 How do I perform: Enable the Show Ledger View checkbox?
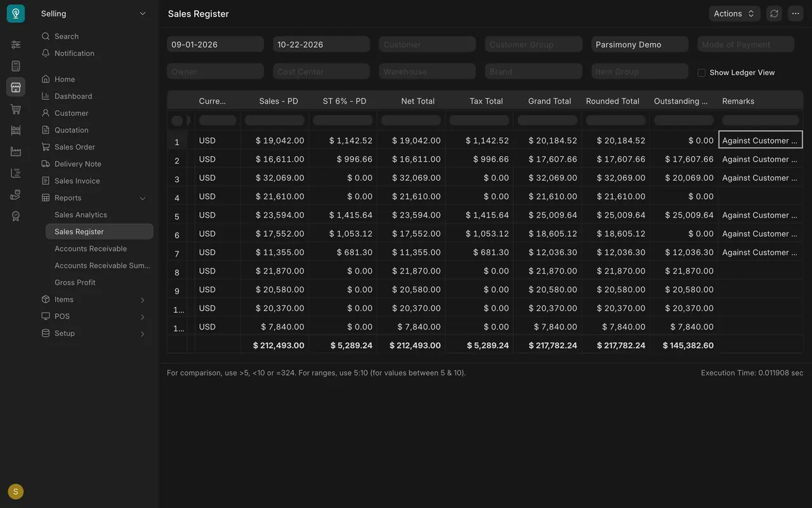702,72
